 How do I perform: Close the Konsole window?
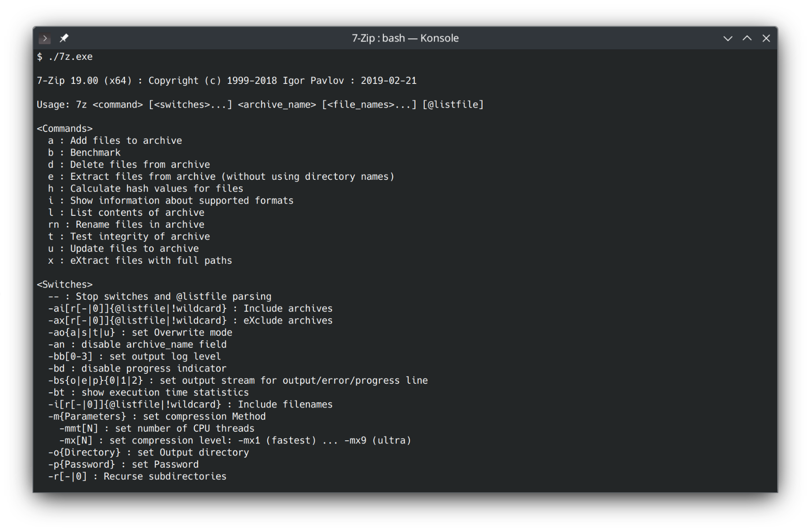766,38
